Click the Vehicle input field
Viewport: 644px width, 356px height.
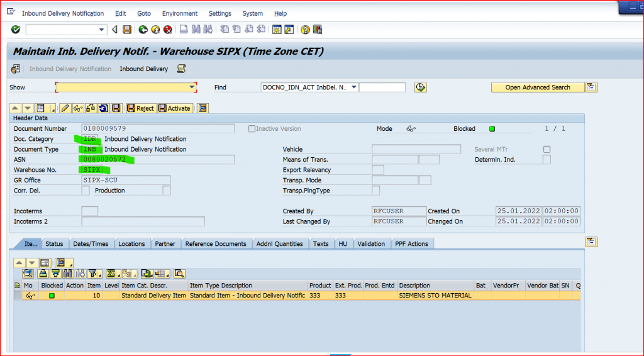[x=416, y=150]
